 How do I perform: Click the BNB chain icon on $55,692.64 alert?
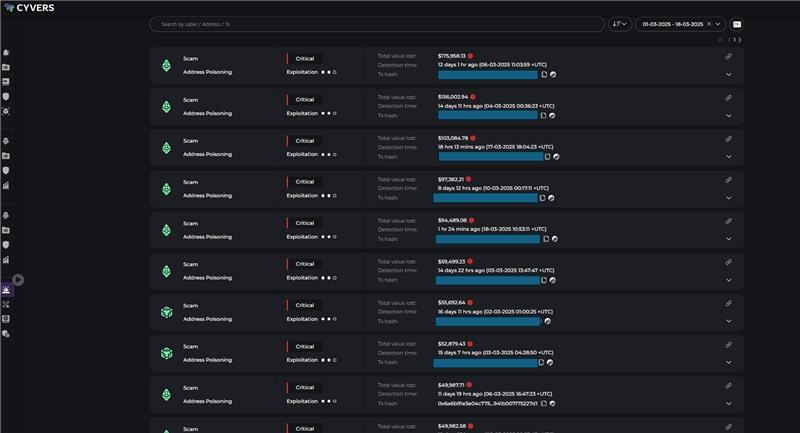coord(167,312)
